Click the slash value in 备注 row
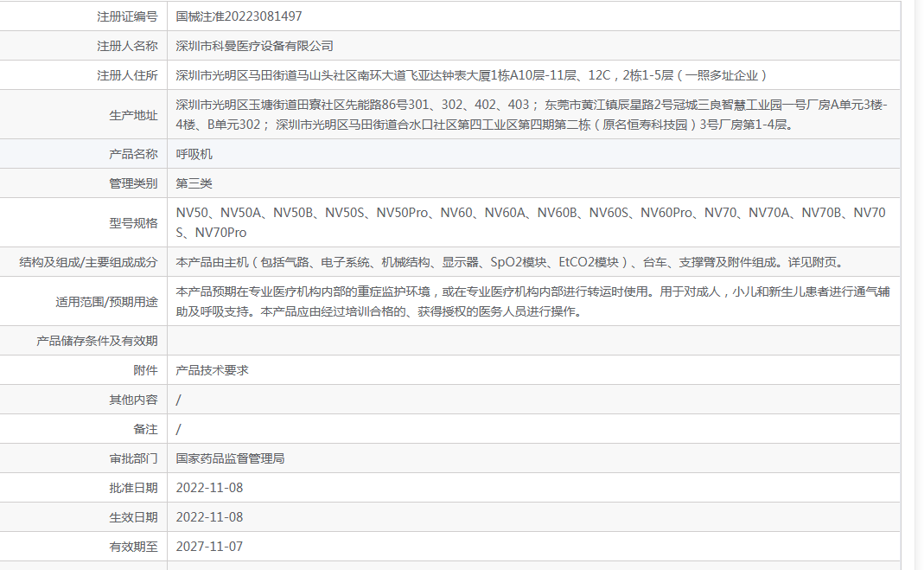This screenshot has width=924, height=570. (x=179, y=429)
